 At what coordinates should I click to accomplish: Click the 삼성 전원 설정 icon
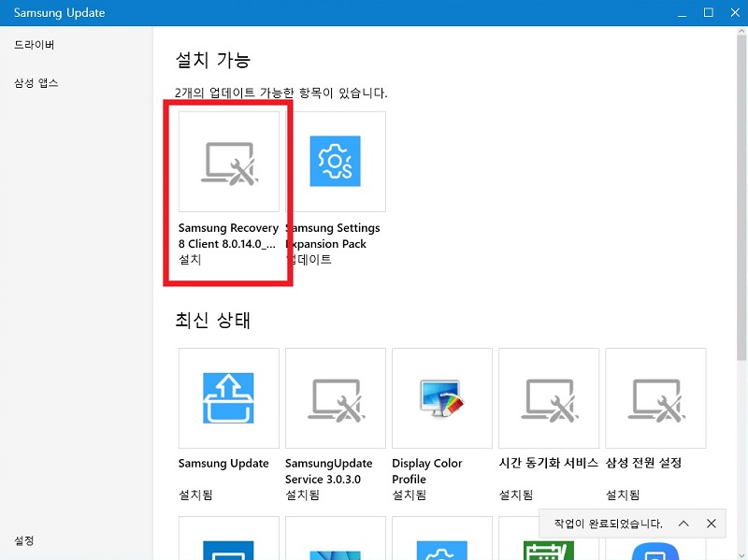point(655,398)
